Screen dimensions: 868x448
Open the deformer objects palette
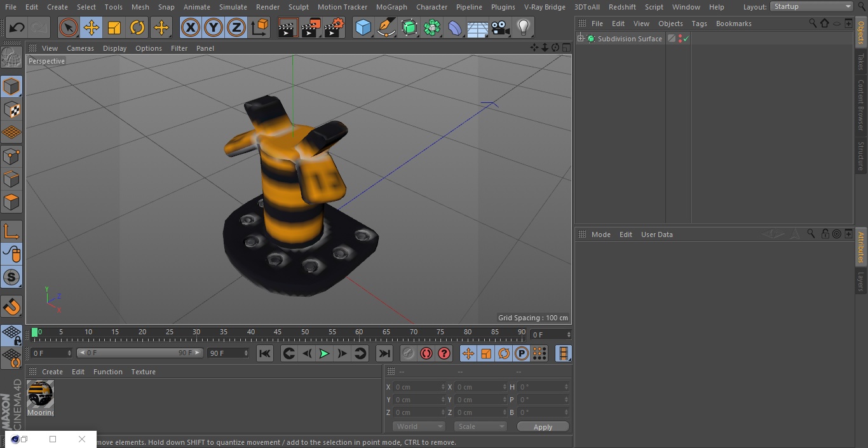click(455, 27)
